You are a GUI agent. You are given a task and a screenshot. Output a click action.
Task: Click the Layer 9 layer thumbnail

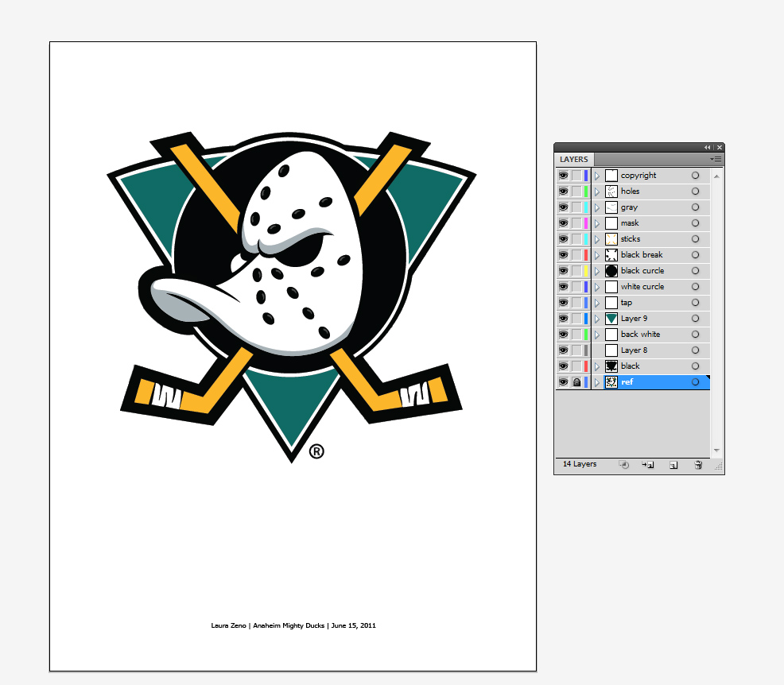click(x=611, y=318)
